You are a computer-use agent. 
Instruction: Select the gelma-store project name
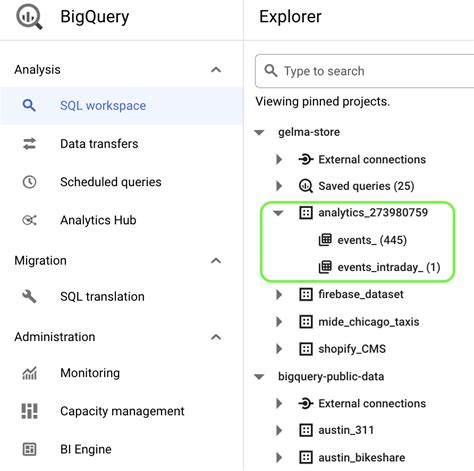tap(309, 132)
